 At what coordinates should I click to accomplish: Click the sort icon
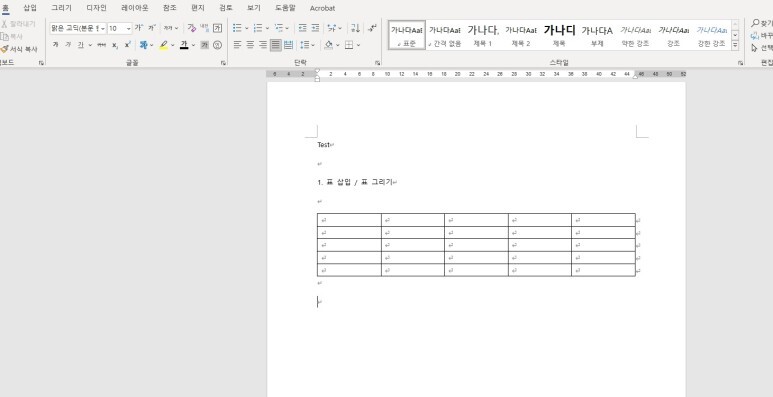point(355,28)
